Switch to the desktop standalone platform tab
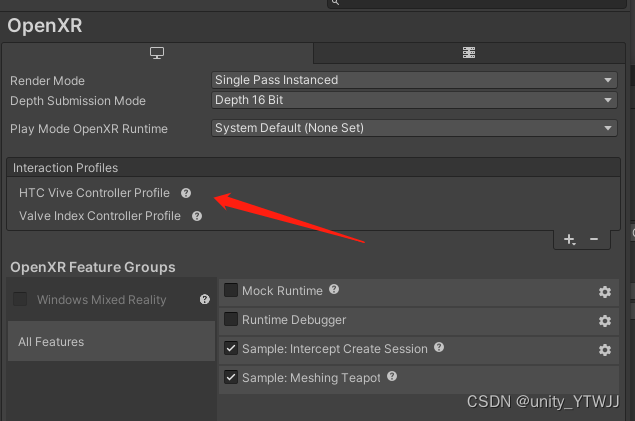 (157, 53)
